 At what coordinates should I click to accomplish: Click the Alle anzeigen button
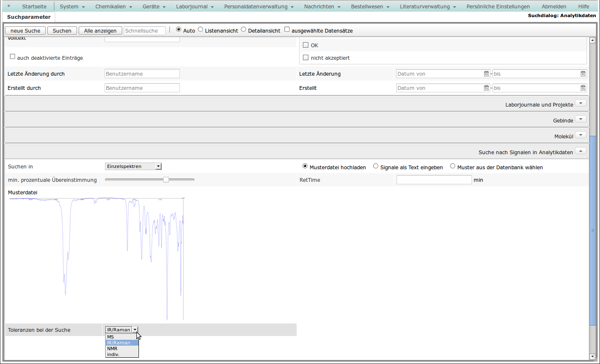(100, 31)
